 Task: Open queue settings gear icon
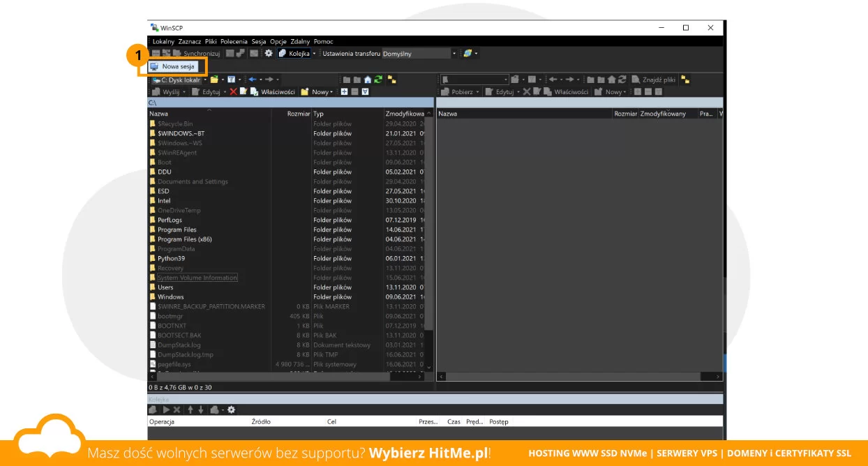(x=232, y=409)
